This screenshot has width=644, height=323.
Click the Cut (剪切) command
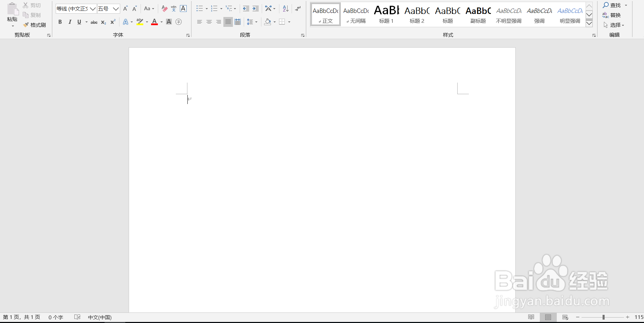point(32,5)
